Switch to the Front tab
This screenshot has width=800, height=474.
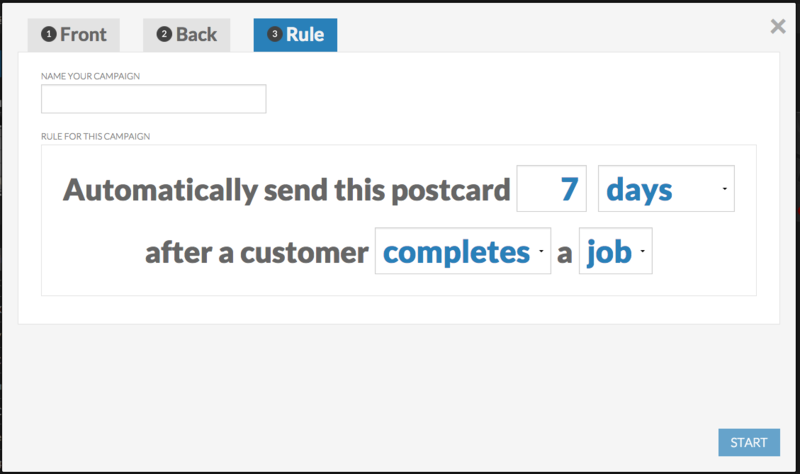pyautogui.click(x=74, y=35)
